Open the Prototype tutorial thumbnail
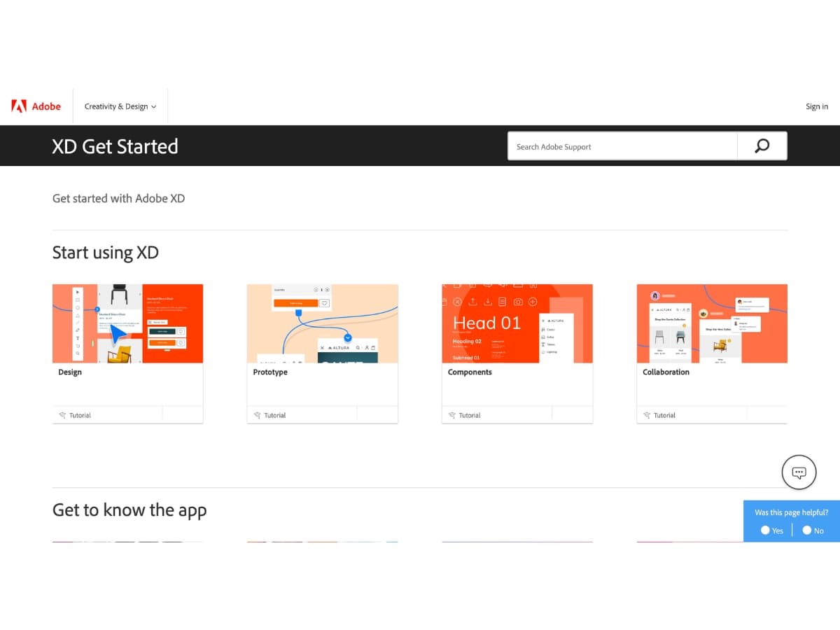The height and width of the screenshot is (630, 840). tap(323, 323)
